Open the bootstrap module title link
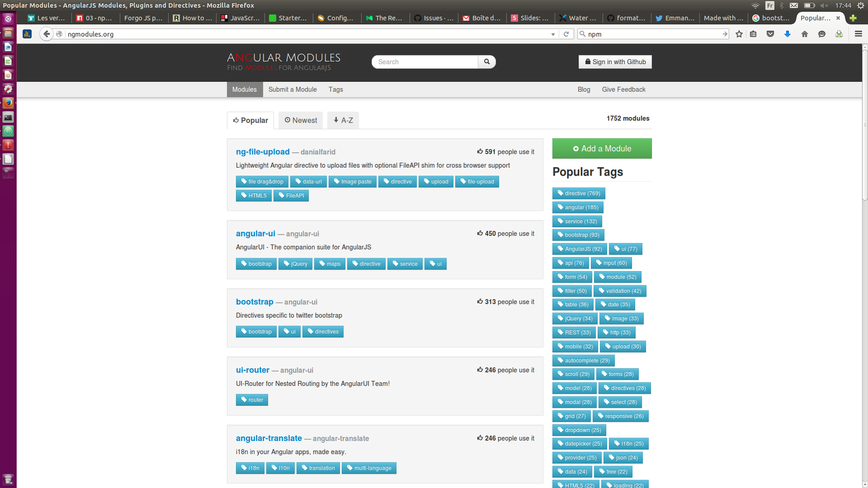 pyautogui.click(x=254, y=301)
